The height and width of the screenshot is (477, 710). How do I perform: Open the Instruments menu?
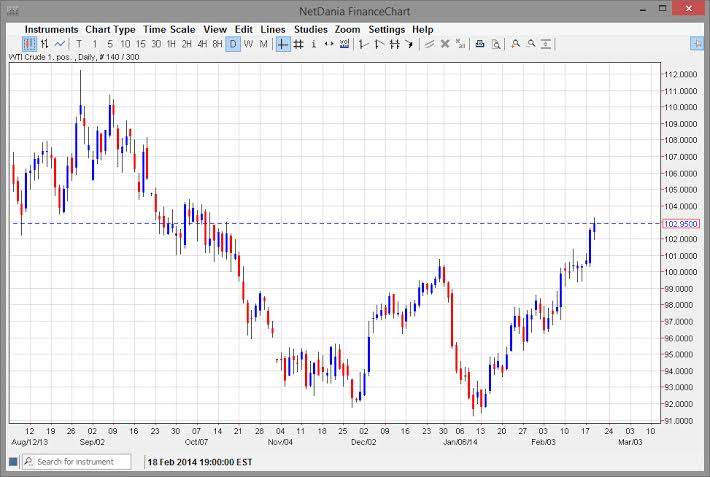tap(51, 30)
